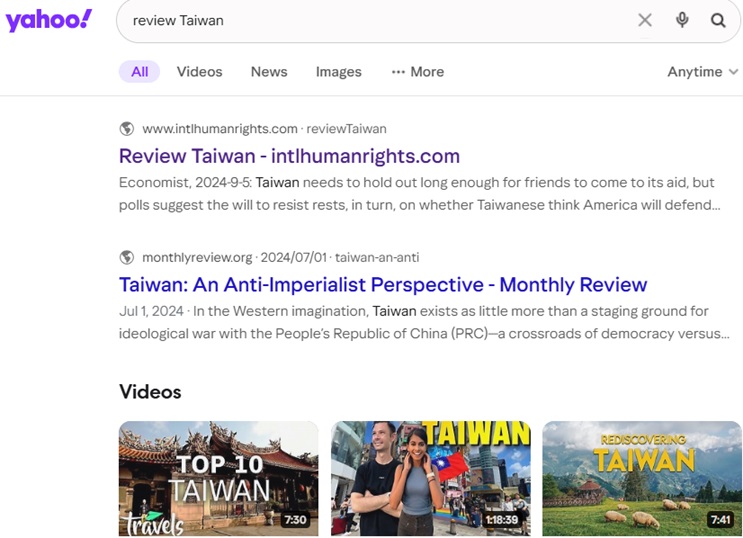743x538 pixels.
Task: Select the All results tab
Action: [139, 72]
